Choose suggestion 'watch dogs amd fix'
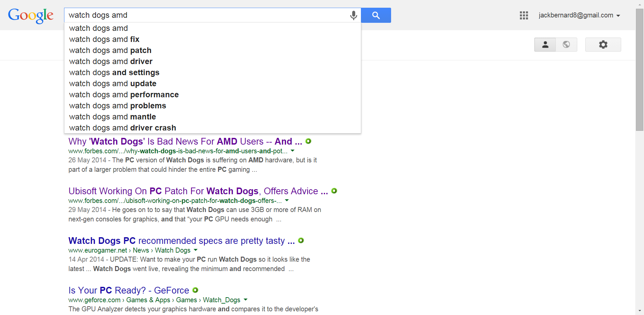 [x=213, y=39]
